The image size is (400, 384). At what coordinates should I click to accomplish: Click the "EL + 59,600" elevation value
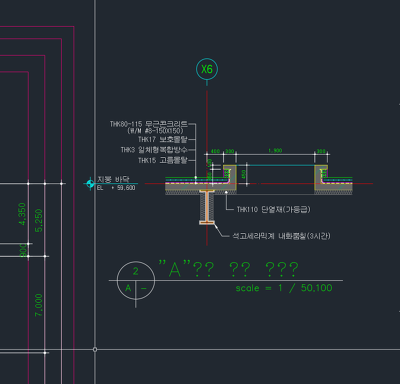tap(116, 188)
